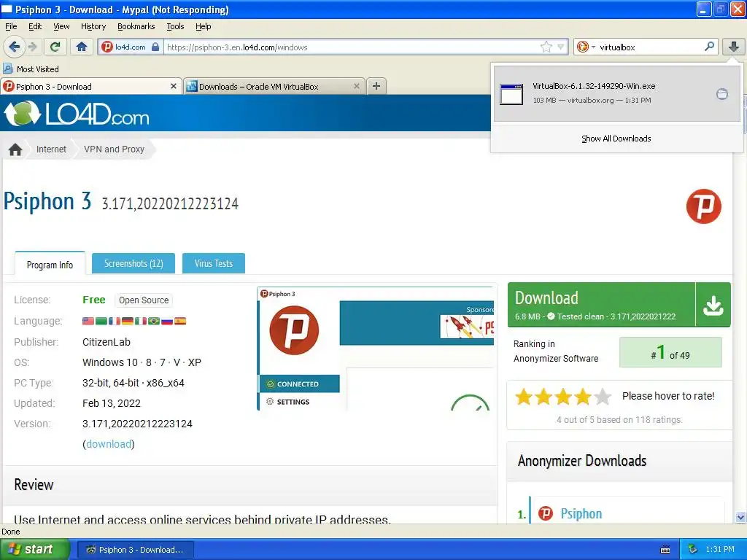Click the address bar URL field
The image size is (747, 560).
pyautogui.click(x=352, y=47)
